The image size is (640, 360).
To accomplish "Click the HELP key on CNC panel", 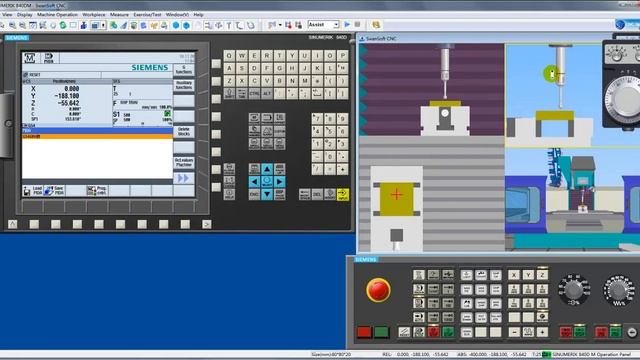I will point(229,194).
